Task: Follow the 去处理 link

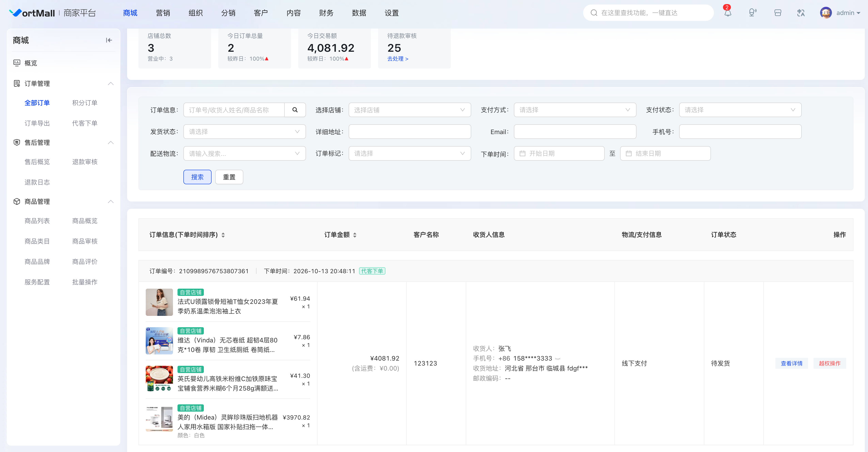Action: point(398,59)
